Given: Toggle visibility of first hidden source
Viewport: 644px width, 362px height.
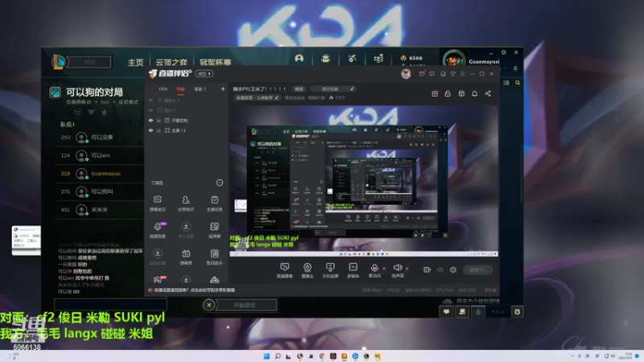Looking at the screenshot, I should pos(151,100).
